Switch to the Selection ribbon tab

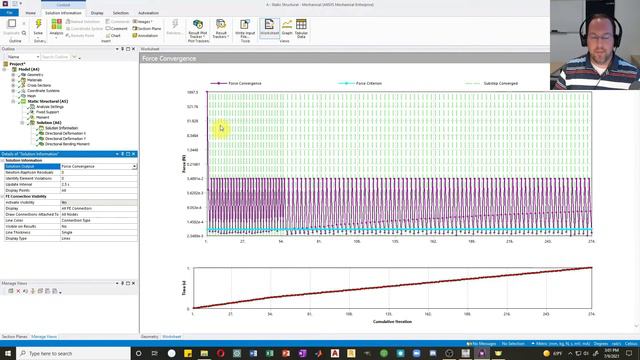[x=120, y=13]
